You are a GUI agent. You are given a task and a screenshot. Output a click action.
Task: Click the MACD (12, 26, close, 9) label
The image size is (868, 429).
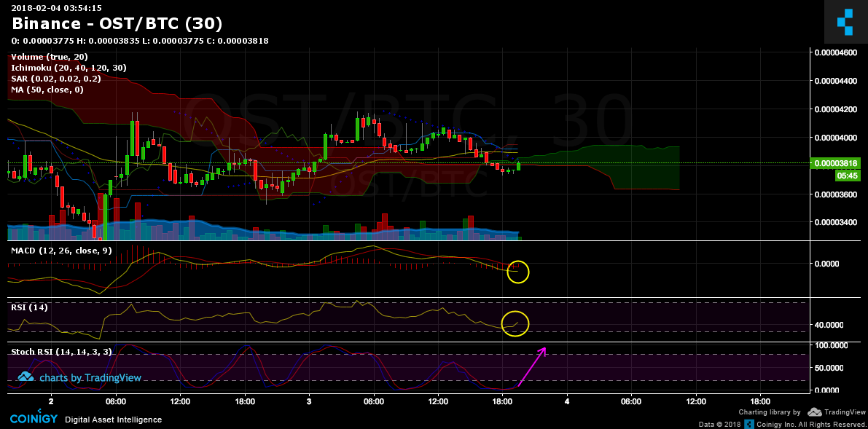click(x=61, y=251)
